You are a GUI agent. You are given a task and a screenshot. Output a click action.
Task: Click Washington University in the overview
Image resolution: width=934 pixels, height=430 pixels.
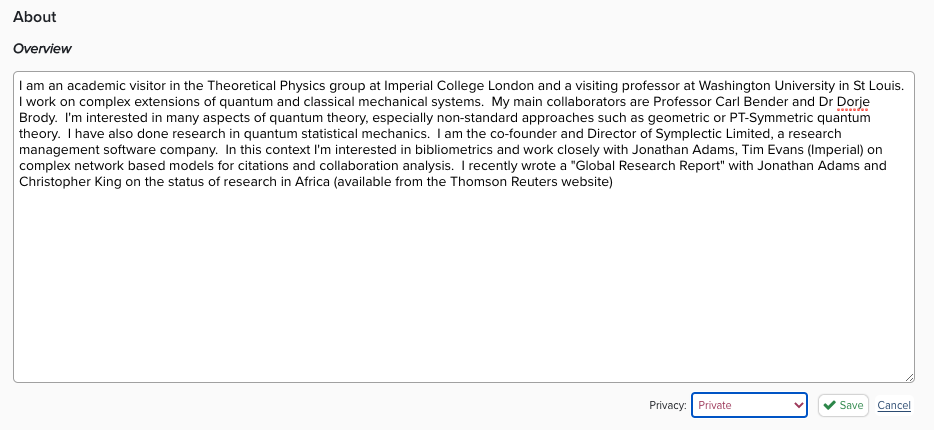[758, 85]
